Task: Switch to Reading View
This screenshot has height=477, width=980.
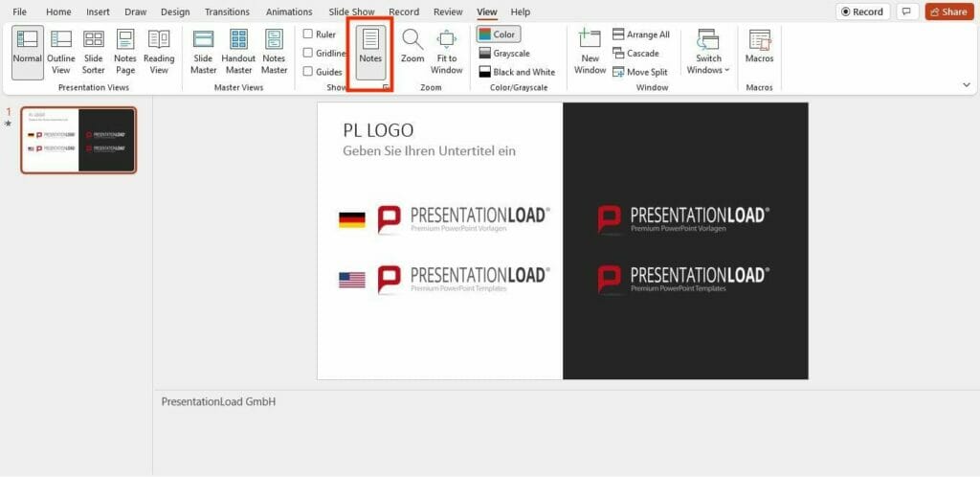Action: point(159,52)
